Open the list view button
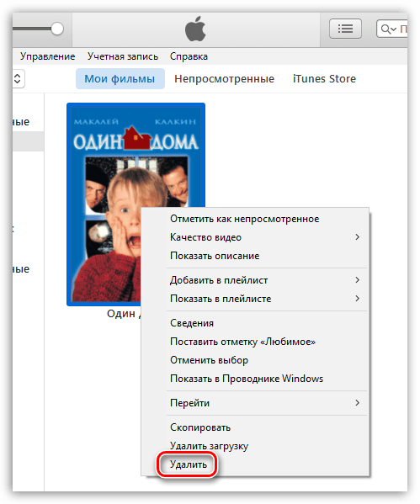420x504 pixels. pos(345,29)
